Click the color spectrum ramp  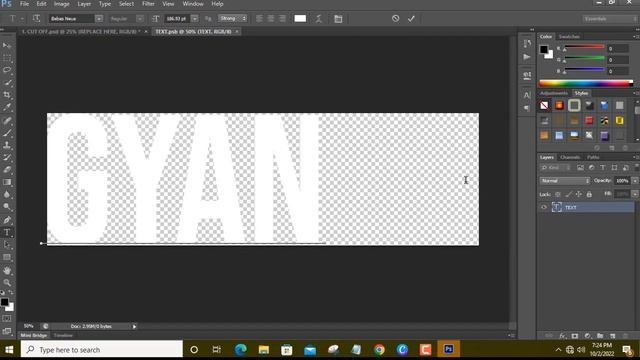(x=586, y=83)
